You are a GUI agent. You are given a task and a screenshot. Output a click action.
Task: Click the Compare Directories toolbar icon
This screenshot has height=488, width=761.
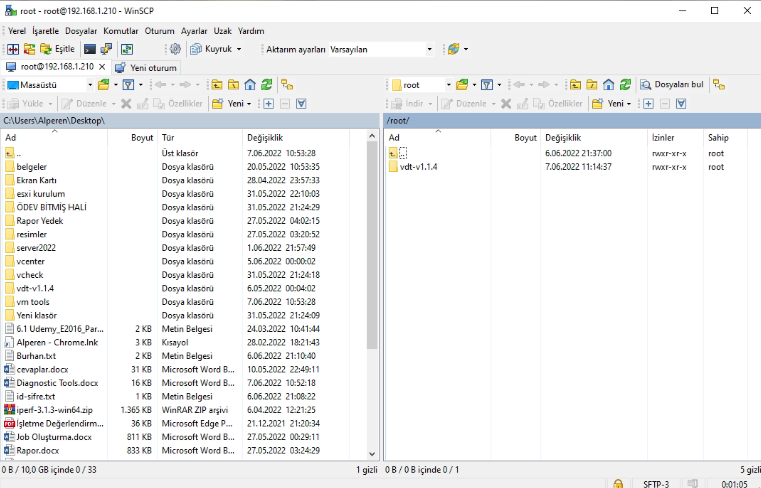coord(13,49)
